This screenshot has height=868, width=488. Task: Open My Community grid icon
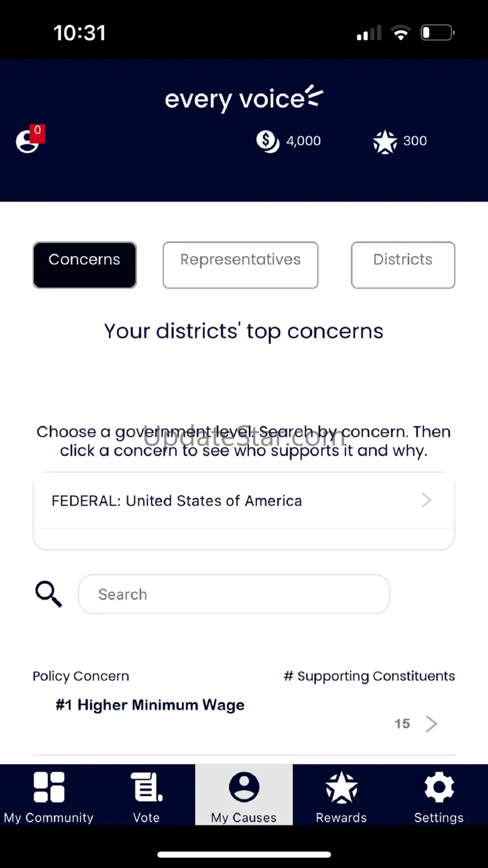coord(49,787)
